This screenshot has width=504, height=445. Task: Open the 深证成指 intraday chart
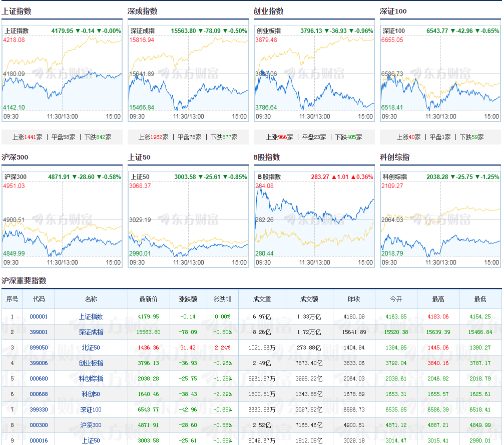(x=188, y=73)
